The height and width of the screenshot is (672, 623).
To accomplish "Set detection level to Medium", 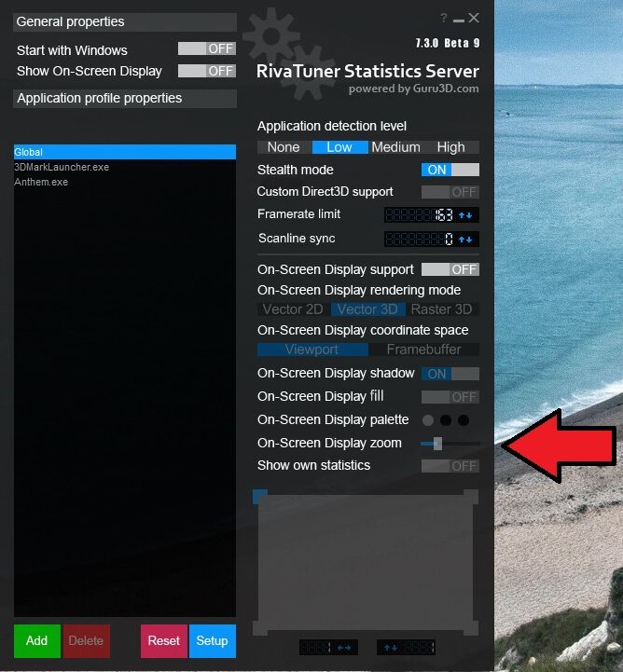I will pos(395,147).
